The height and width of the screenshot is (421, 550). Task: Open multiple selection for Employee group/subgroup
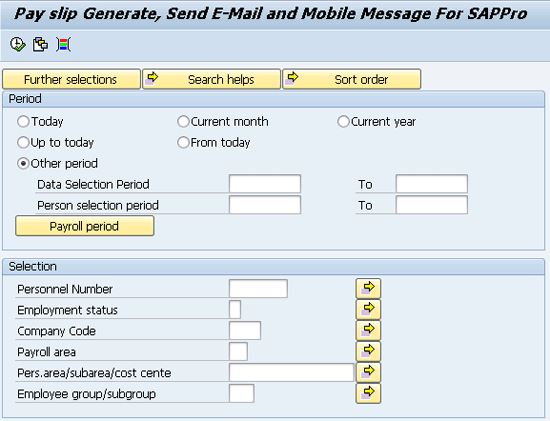(368, 393)
